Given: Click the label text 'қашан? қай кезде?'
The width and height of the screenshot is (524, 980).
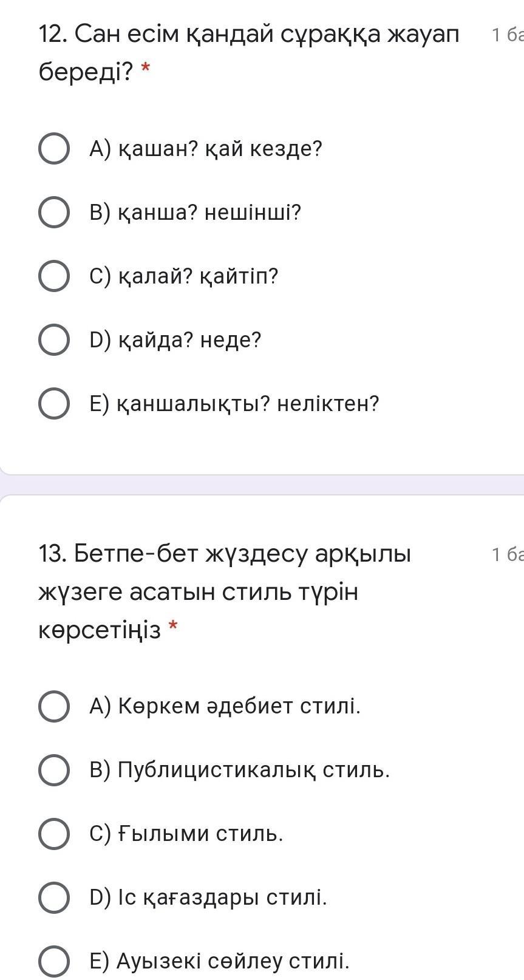Looking at the screenshot, I should point(219,149).
